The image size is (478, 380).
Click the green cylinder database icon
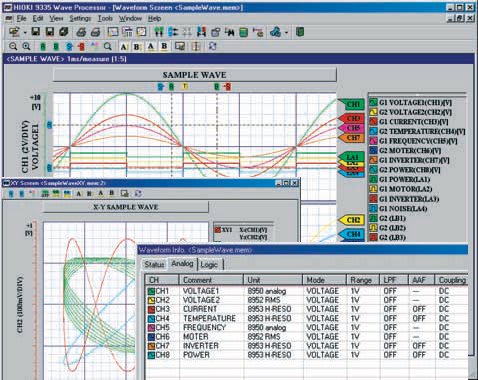[244, 32]
